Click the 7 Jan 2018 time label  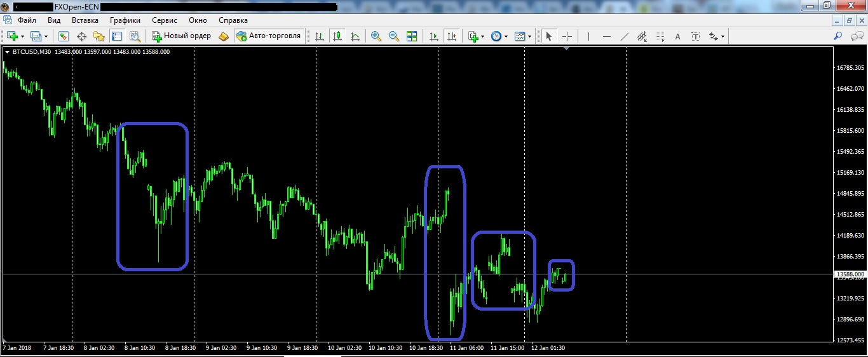pos(18,348)
